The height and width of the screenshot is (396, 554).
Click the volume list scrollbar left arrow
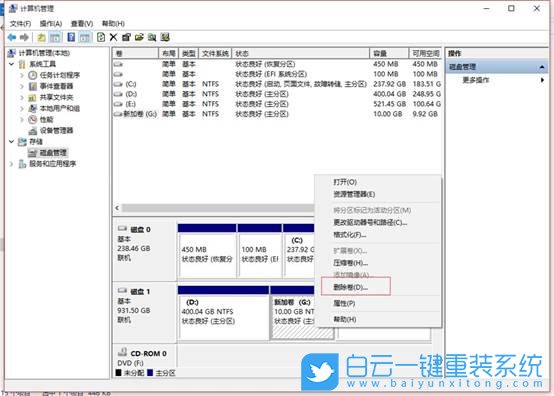click(x=117, y=208)
